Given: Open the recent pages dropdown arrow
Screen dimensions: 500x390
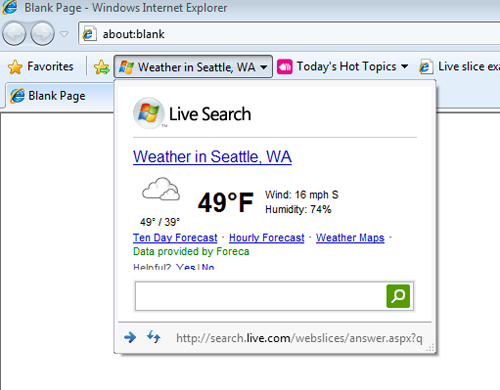Looking at the screenshot, I should coord(64,34).
